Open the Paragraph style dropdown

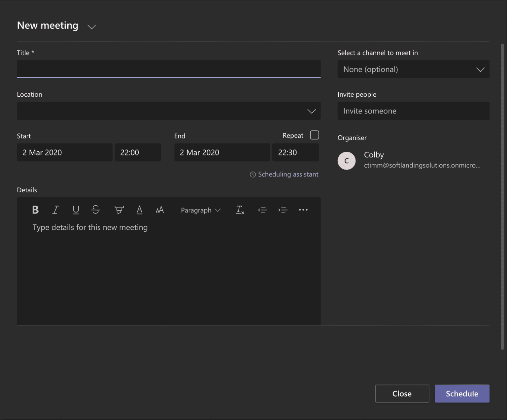(x=200, y=210)
